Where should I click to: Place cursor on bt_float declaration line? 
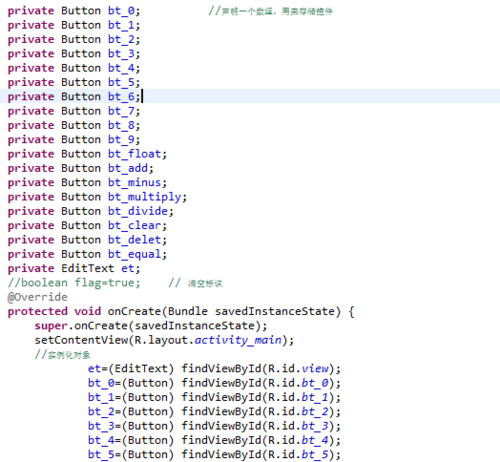click(87, 154)
